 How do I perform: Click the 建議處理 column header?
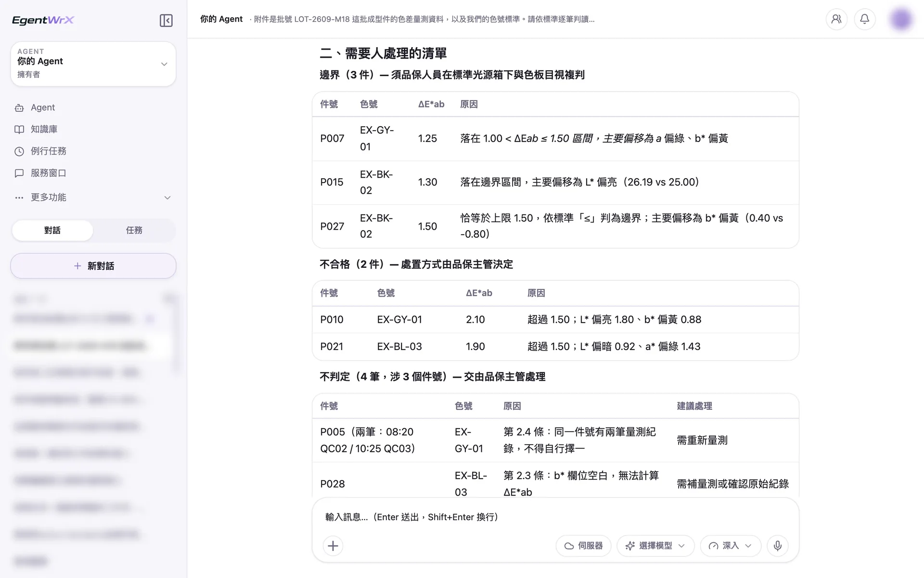click(694, 406)
